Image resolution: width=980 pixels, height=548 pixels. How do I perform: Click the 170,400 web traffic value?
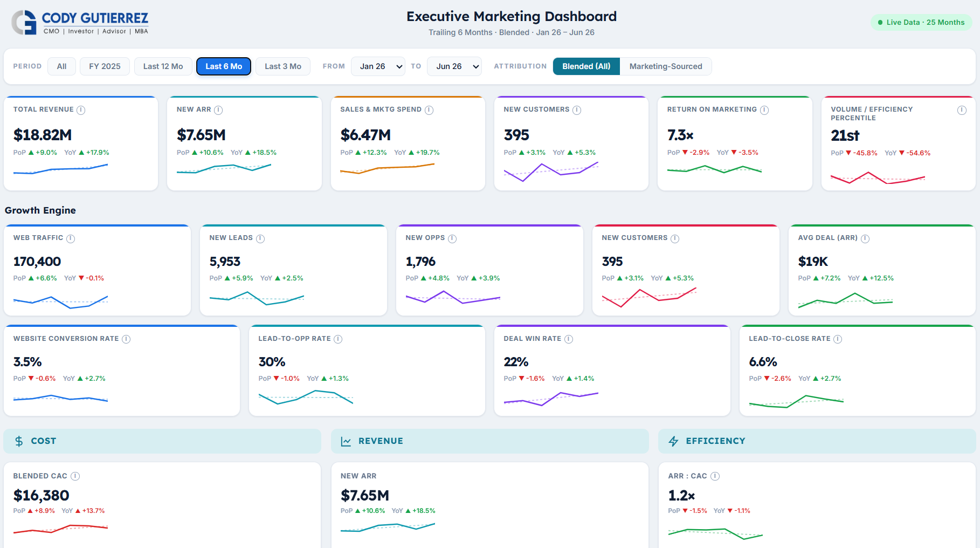[37, 262]
